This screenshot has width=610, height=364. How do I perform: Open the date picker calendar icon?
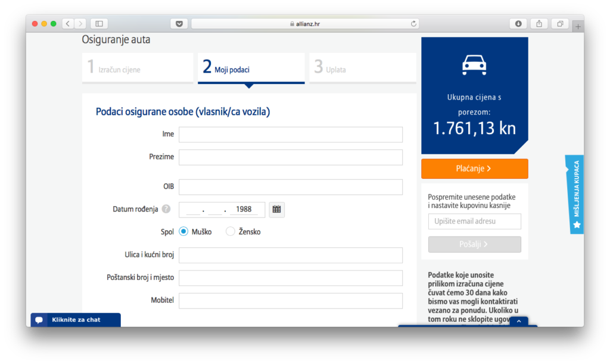(276, 209)
